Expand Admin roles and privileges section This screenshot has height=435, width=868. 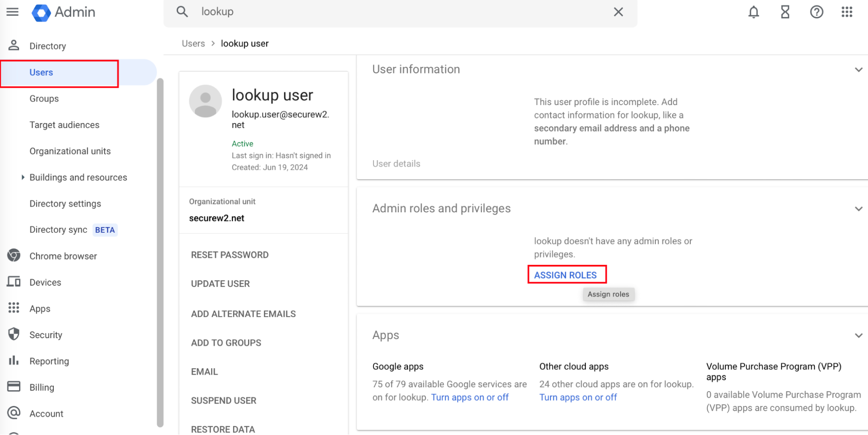[x=858, y=209]
